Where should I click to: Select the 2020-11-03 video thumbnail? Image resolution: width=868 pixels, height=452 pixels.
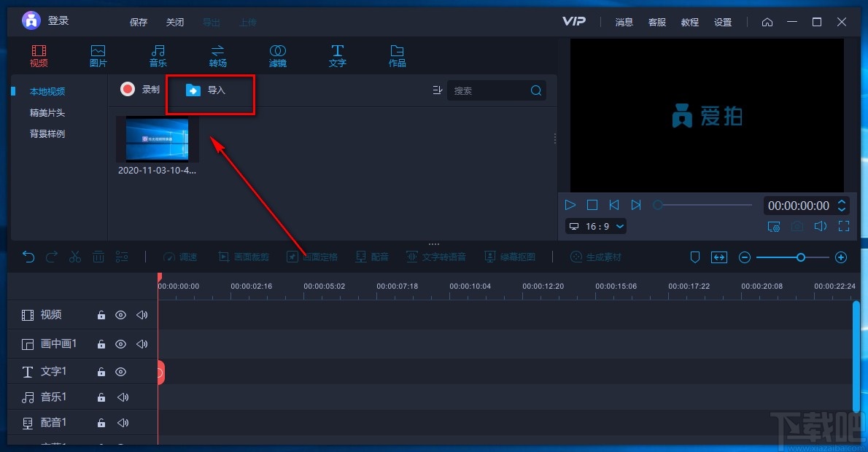coord(158,139)
